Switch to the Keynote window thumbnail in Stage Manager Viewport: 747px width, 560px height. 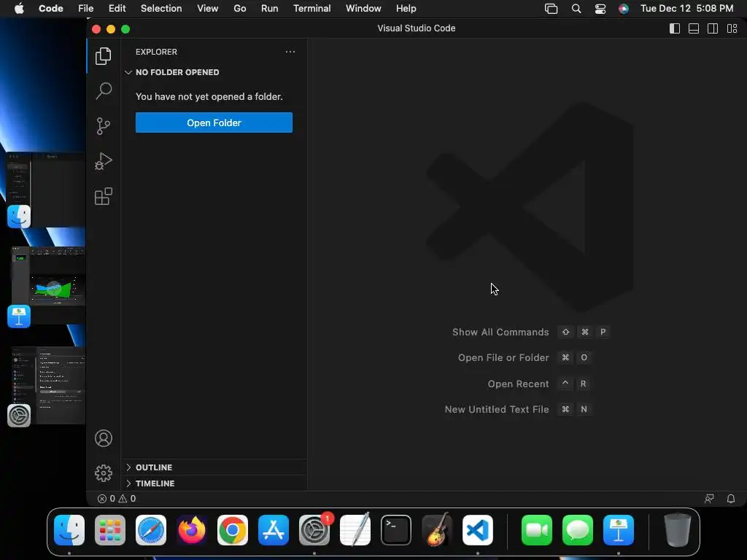[47, 286]
